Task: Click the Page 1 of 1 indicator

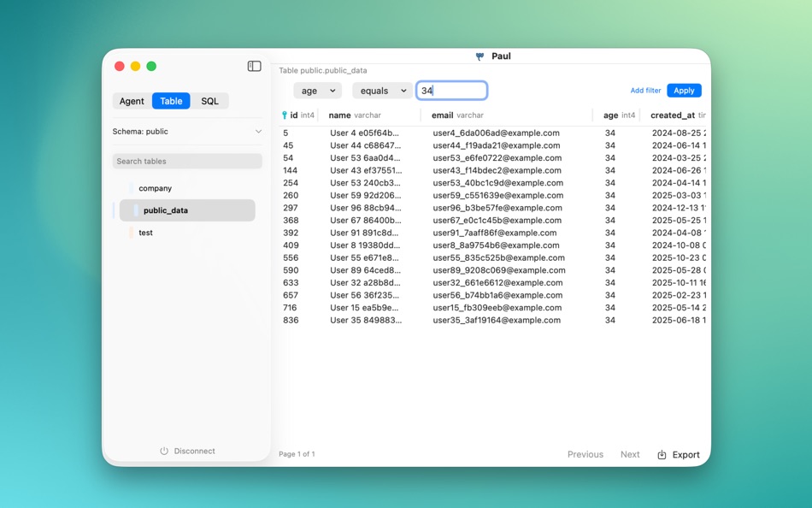Action: 297,454
